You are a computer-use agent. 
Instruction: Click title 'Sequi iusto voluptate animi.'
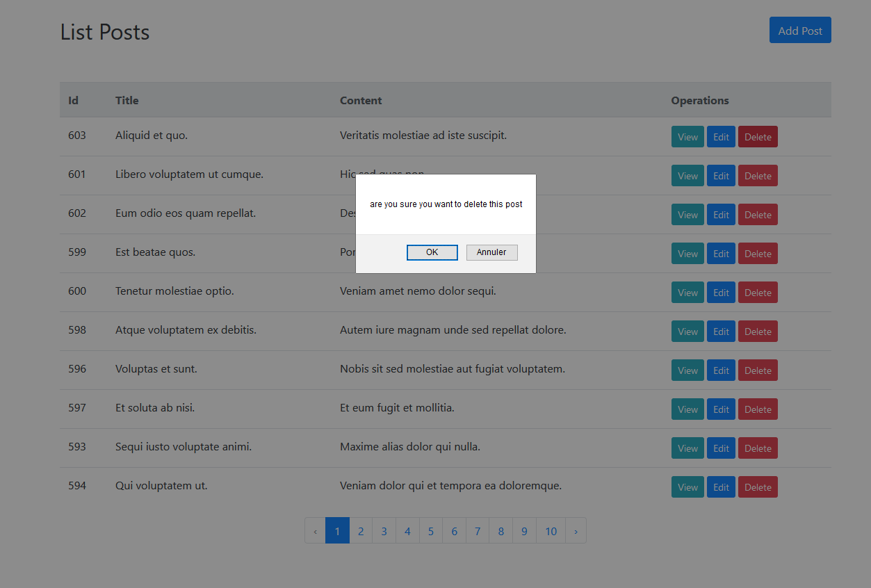184,447
